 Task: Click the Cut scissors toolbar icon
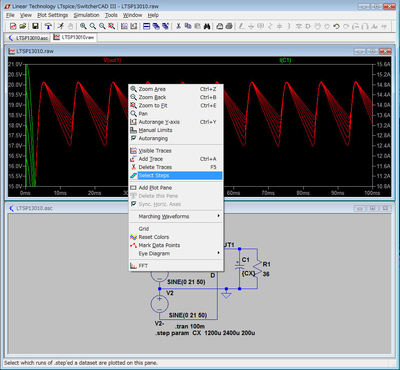178,26
